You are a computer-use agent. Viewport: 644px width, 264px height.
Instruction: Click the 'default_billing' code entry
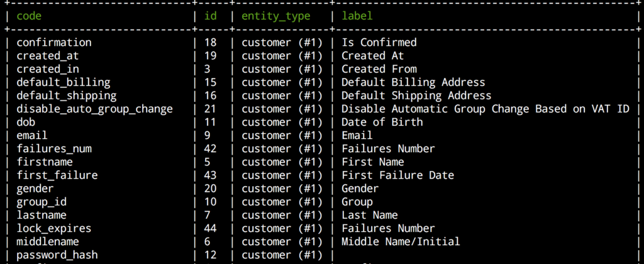point(64,82)
